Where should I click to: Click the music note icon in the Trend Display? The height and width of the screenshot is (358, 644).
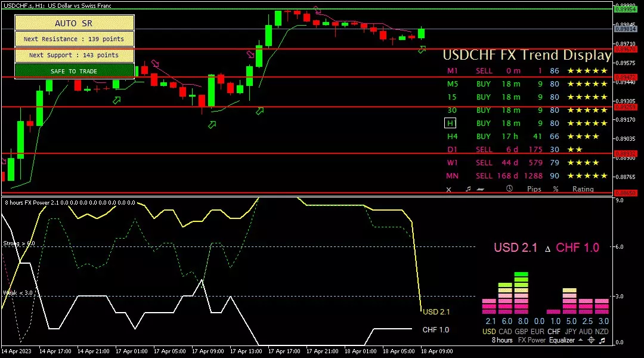click(467, 189)
